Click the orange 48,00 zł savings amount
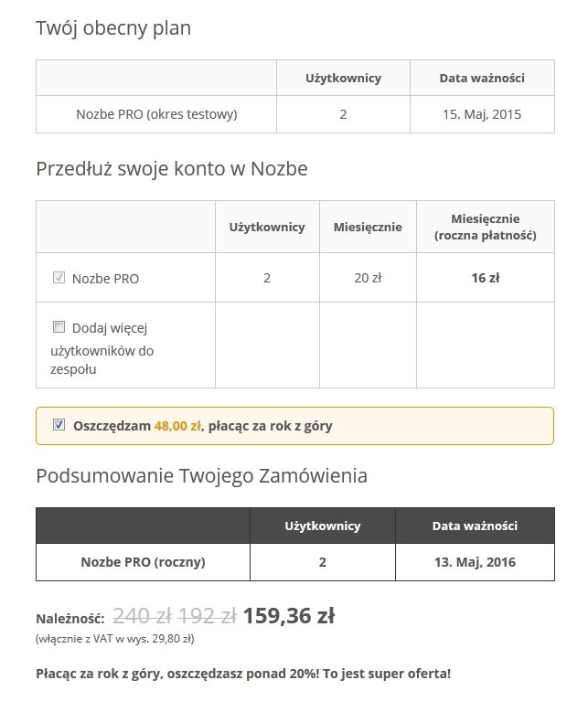Viewport: 588px width, 712px height. [177, 426]
